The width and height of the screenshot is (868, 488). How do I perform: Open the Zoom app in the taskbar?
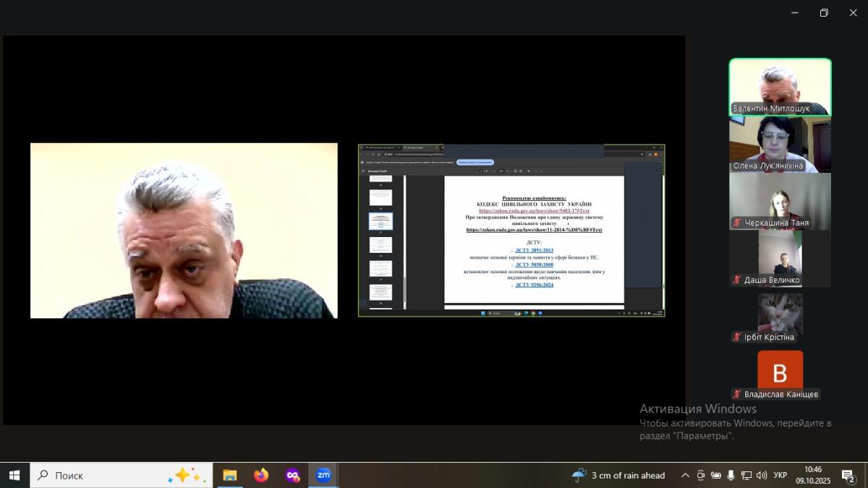pyautogui.click(x=323, y=475)
